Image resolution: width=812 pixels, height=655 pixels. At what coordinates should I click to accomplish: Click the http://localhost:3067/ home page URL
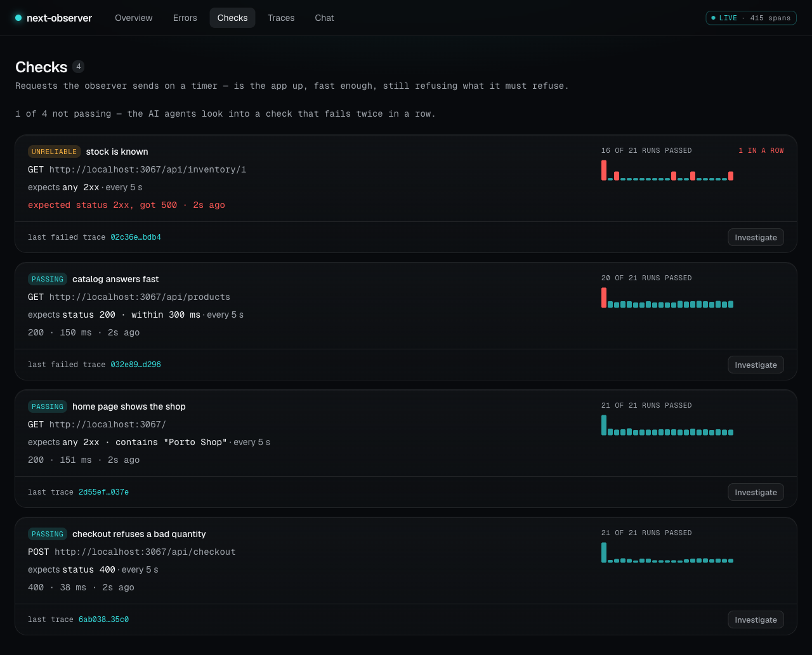click(x=108, y=424)
